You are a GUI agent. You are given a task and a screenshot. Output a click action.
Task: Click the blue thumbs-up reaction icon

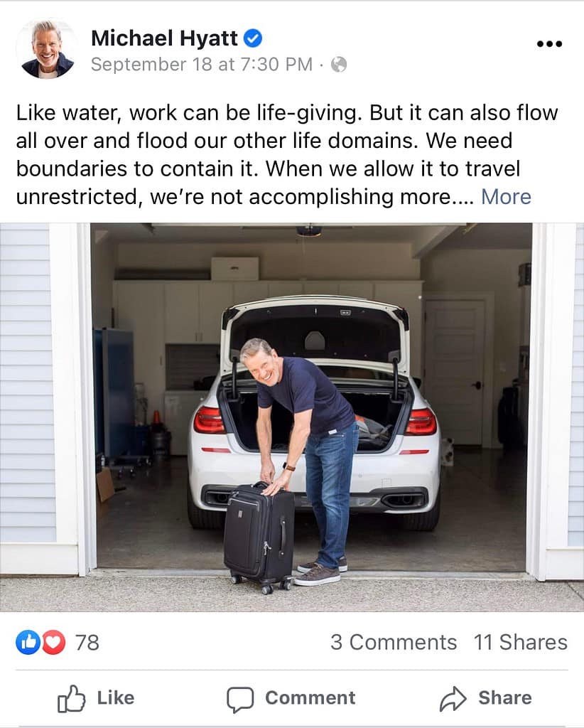coord(28,643)
